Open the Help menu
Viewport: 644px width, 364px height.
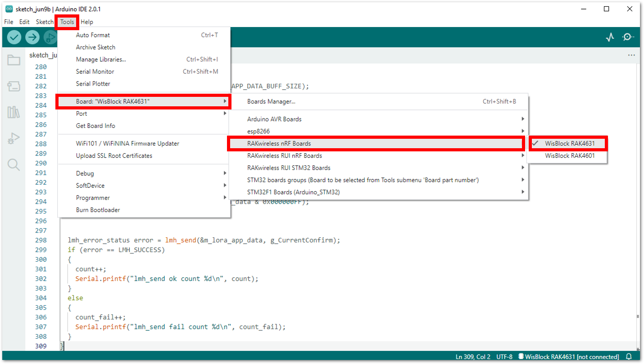pyautogui.click(x=87, y=22)
